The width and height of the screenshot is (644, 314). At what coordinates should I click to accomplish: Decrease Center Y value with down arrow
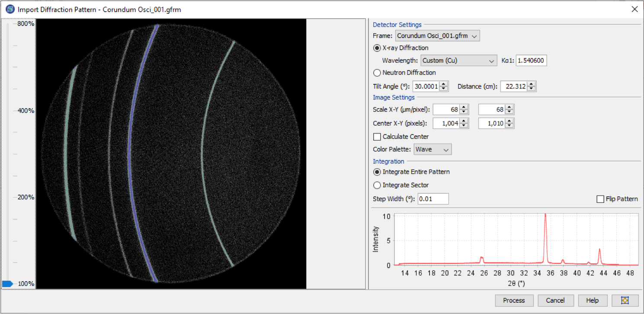509,126
